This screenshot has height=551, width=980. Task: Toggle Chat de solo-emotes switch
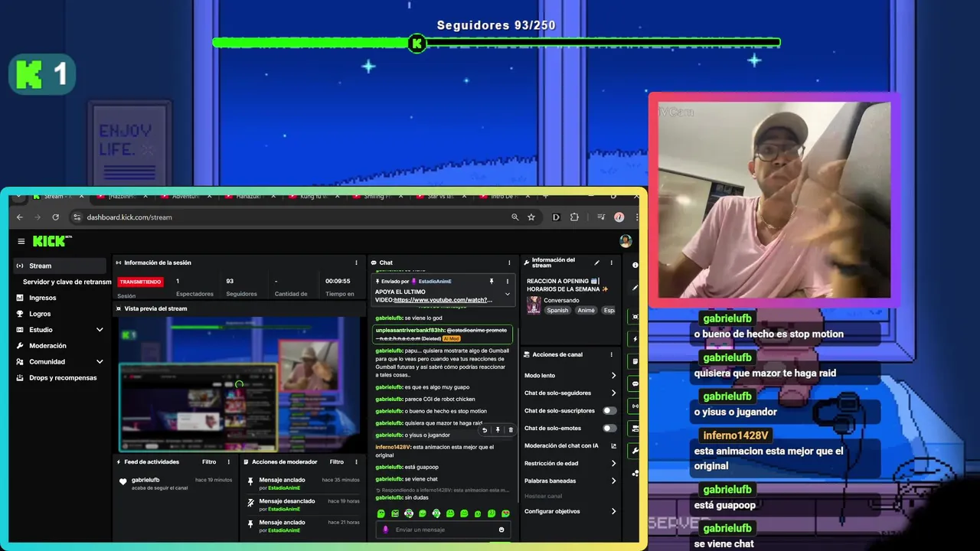point(609,429)
